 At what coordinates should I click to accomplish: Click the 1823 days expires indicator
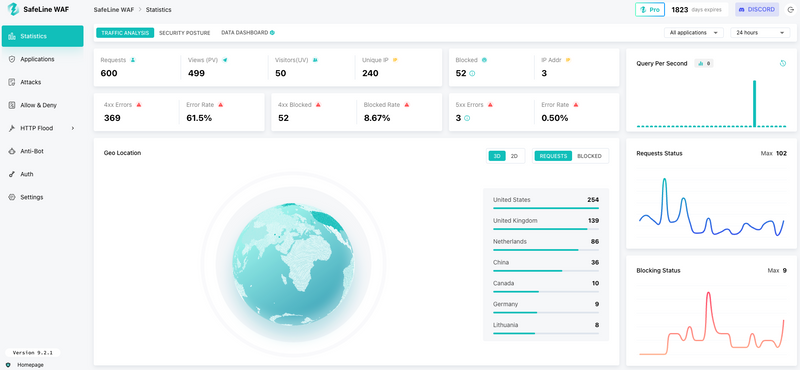(698, 10)
